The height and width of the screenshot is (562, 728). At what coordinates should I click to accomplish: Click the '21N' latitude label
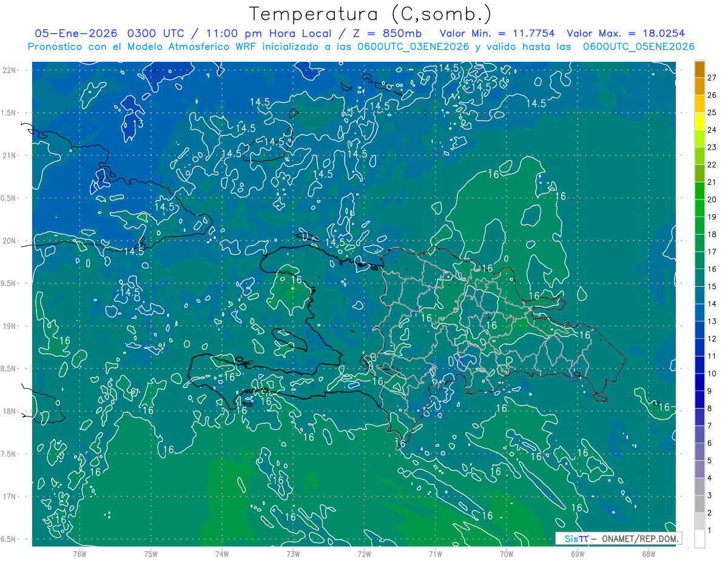[8, 155]
